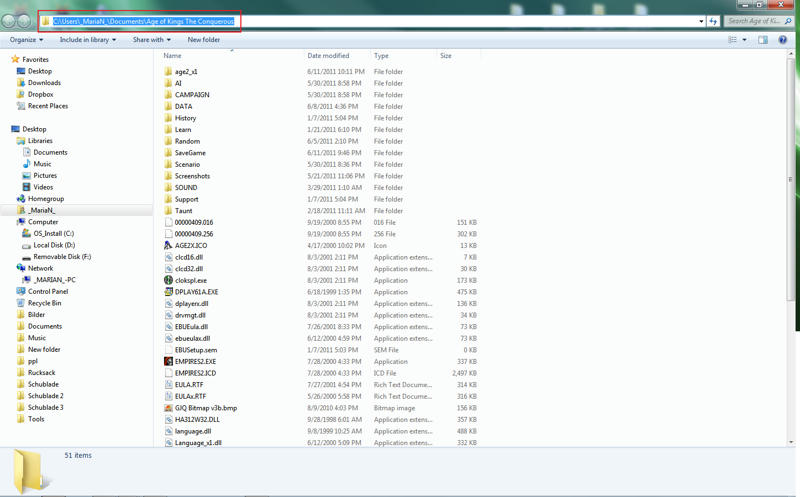This screenshot has height=497, width=800.
Task: Click the refresh icon beside address bar
Action: point(713,21)
